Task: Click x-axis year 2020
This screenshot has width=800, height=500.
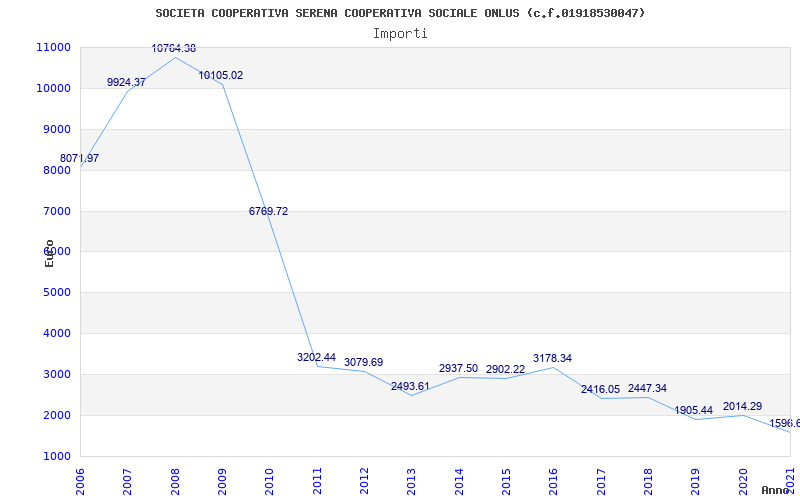Action: point(743,482)
